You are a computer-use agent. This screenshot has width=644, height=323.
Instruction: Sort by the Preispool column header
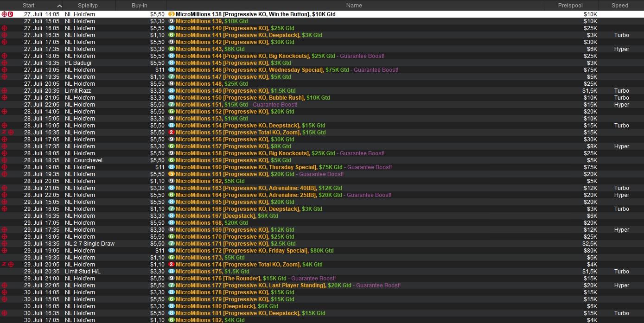(x=571, y=6)
